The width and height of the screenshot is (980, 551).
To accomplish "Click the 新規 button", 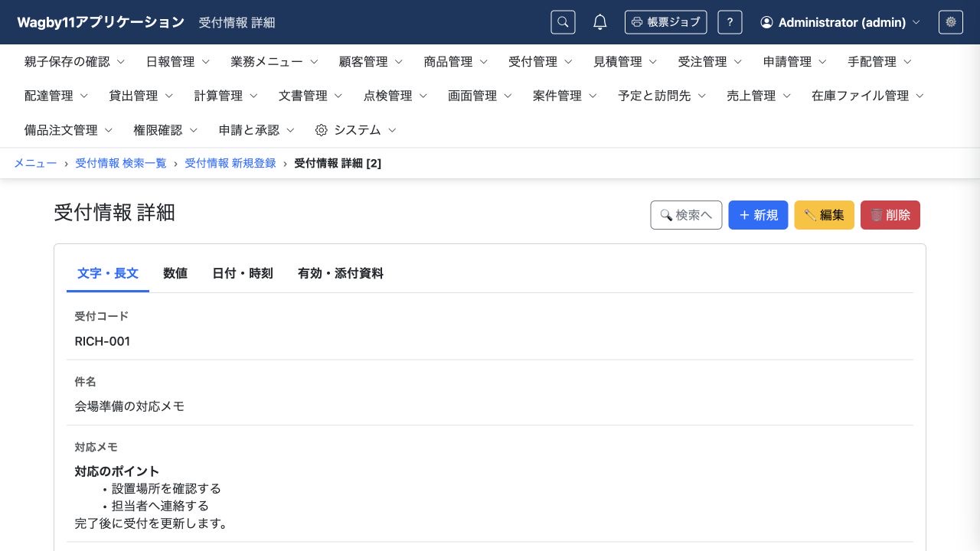I will (x=758, y=215).
